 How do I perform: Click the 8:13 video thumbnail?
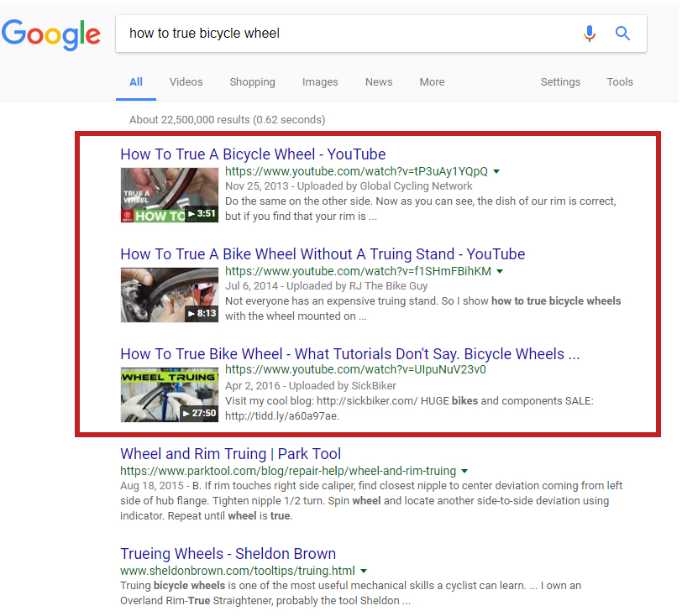click(x=169, y=295)
